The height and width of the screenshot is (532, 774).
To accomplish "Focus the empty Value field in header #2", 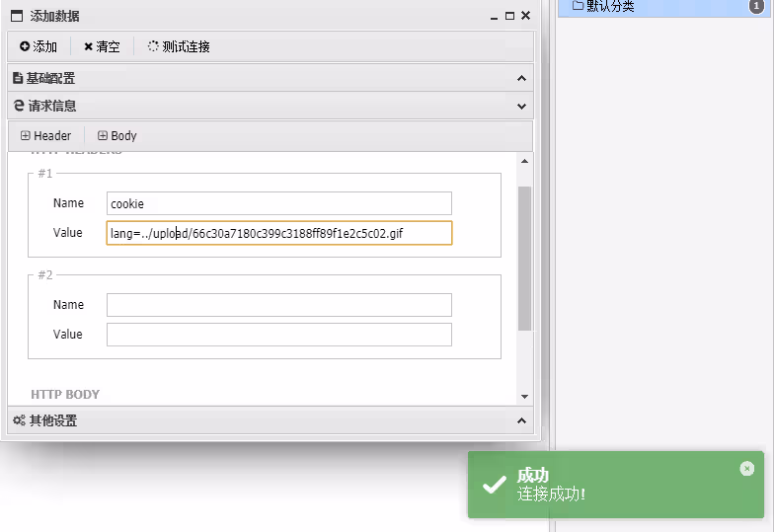I will (278, 335).
